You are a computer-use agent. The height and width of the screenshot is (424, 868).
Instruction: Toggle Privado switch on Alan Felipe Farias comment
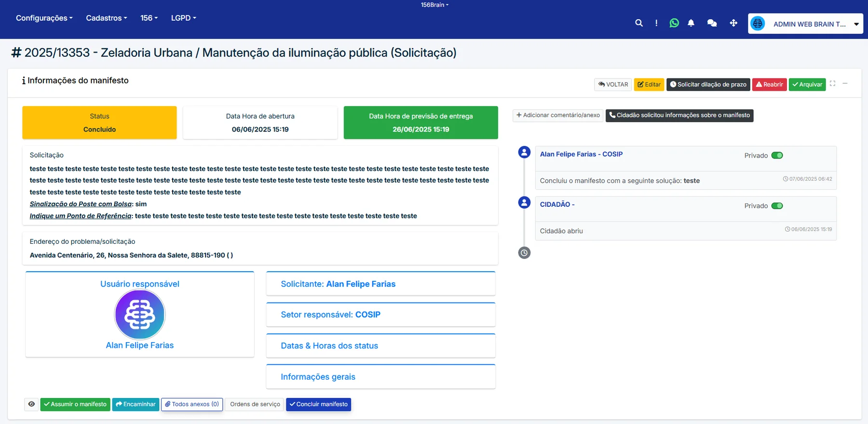pyautogui.click(x=777, y=155)
